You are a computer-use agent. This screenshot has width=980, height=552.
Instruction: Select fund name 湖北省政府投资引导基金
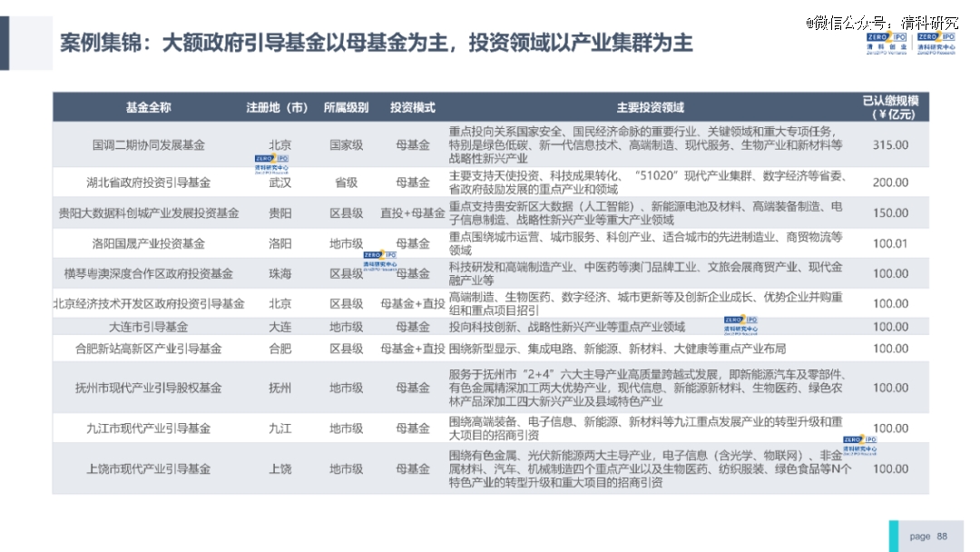(x=148, y=182)
